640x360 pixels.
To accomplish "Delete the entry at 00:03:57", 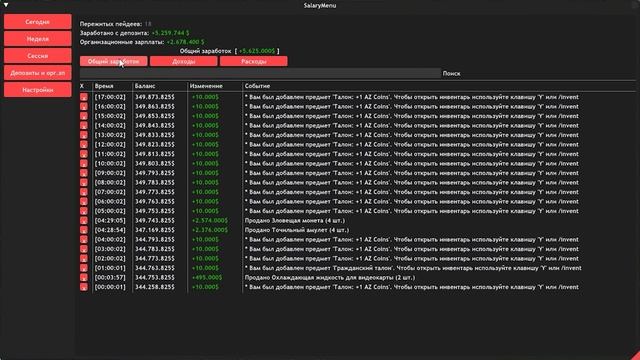I will click(84, 277).
